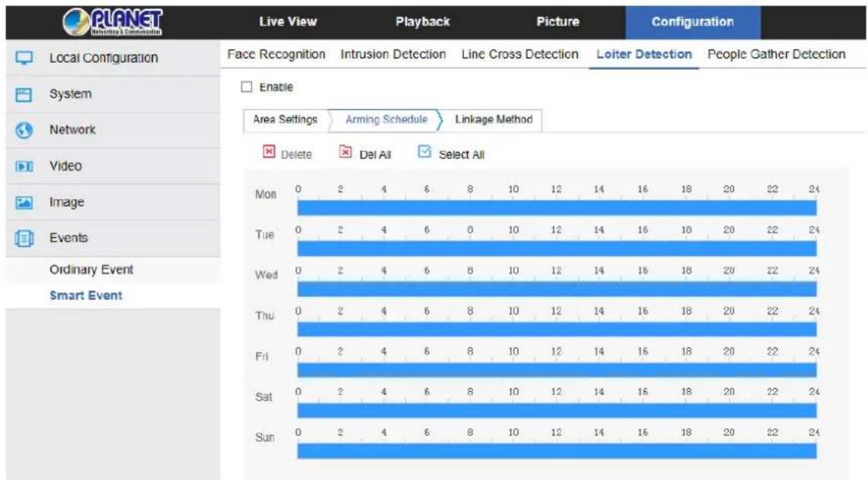This screenshot has width=868, height=480.
Task: Select the Wed schedule bar
Action: (557, 289)
